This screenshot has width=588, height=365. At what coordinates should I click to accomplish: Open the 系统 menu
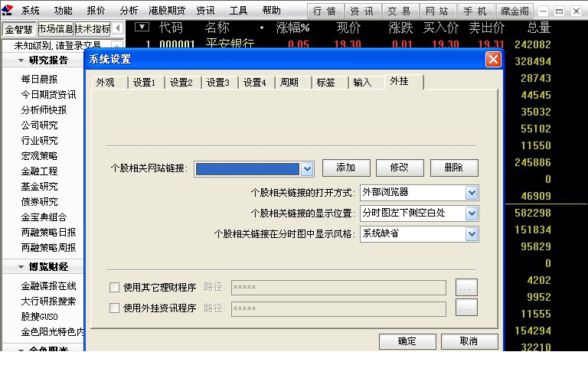[30, 11]
